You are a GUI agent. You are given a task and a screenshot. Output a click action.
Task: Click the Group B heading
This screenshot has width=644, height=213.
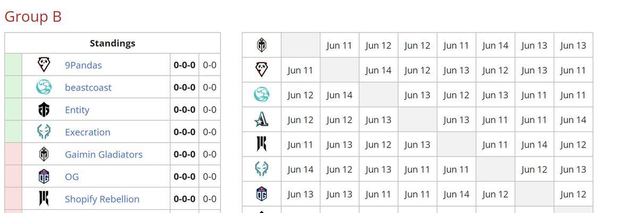[33, 17]
